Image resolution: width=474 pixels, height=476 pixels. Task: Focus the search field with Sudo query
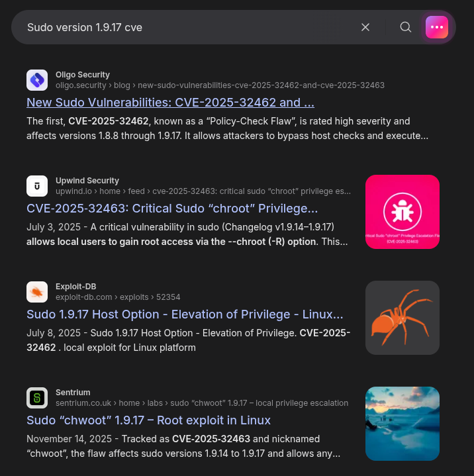click(185, 27)
